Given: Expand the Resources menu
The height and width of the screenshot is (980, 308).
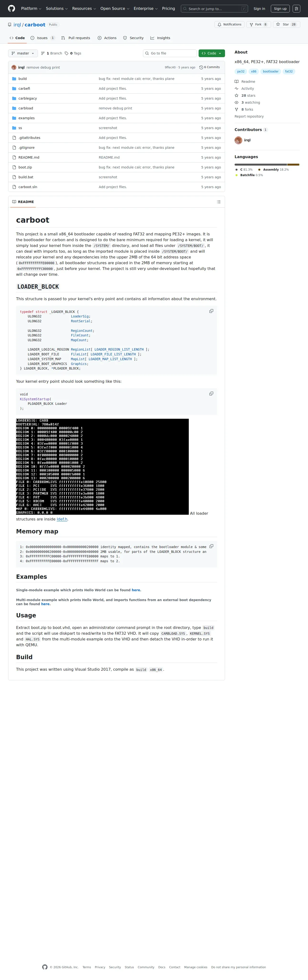Looking at the screenshot, I should (84, 8).
